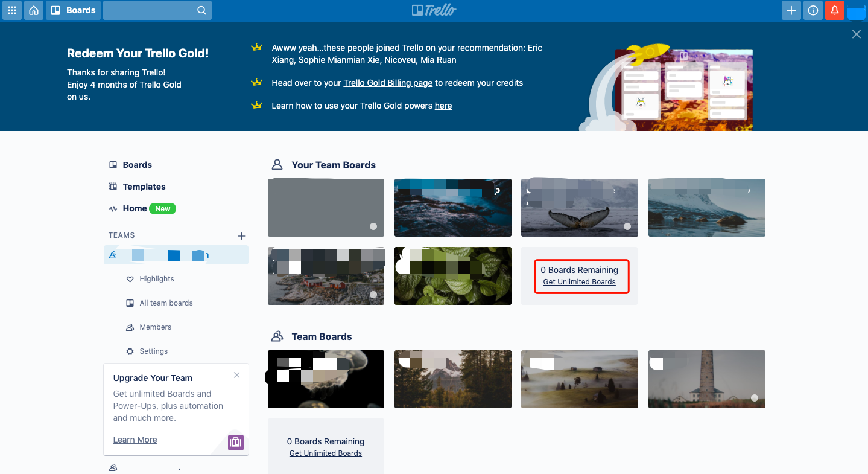Screen dimensions: 868x474
Task: Create new item with plus icon
Action: [x=791, y=10]
